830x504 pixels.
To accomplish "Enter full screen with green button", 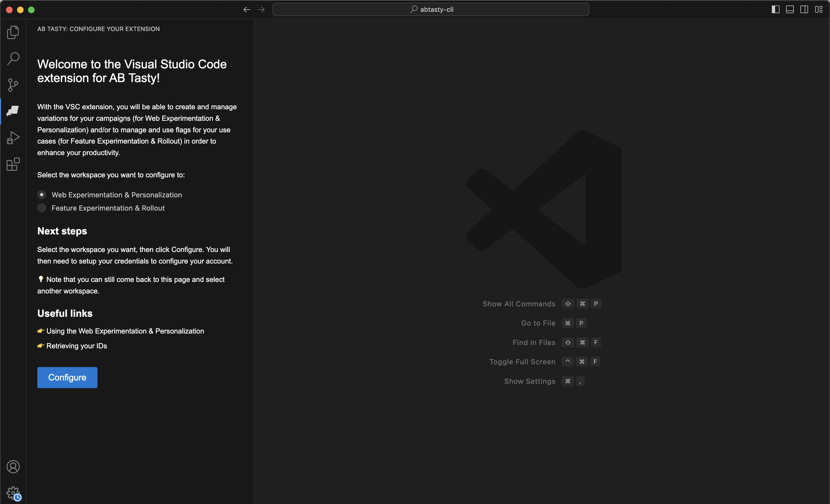I will click(31, 10).
